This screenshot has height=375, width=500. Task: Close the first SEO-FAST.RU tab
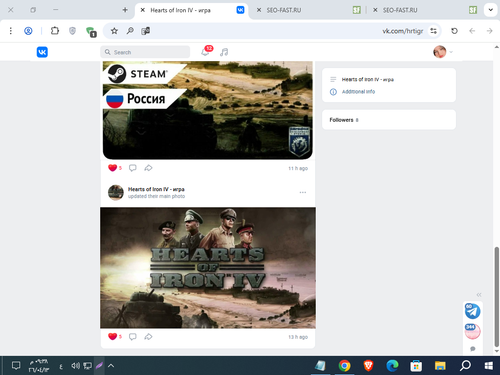coord(259,10)
